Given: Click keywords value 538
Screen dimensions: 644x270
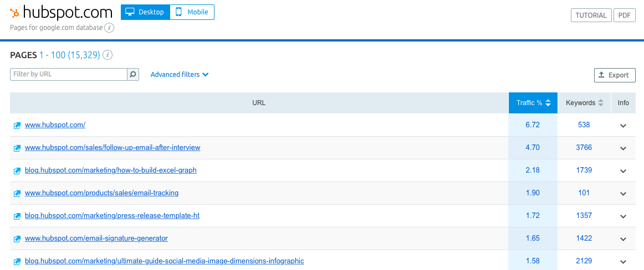Looking at the screenshot, I should pyautogui.click(x=584, y=125).
